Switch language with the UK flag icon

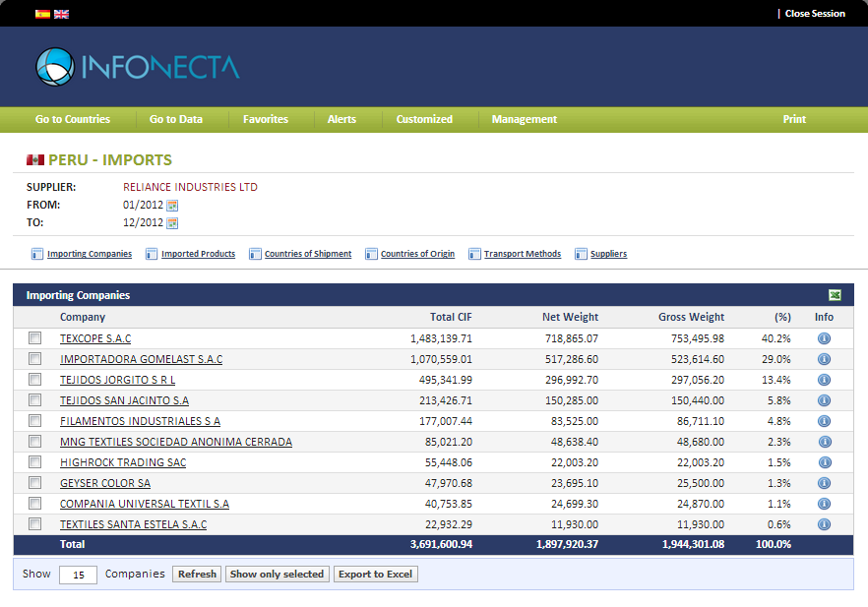click(61, 14)
